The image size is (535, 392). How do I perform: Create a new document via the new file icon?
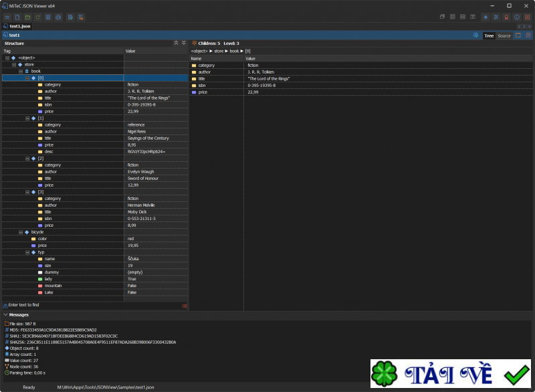pos(17,17)
